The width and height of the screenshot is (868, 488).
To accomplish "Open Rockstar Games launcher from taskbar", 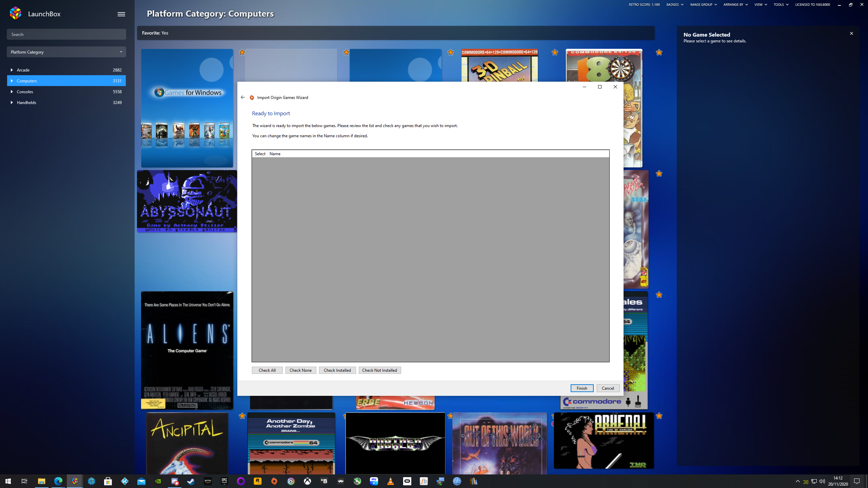I will [257, 481].
